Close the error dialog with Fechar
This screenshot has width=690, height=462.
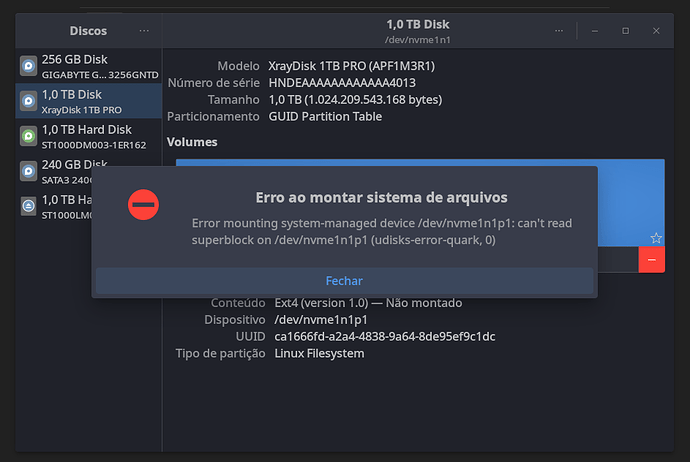pyautogui.click(x=345, y=281)
